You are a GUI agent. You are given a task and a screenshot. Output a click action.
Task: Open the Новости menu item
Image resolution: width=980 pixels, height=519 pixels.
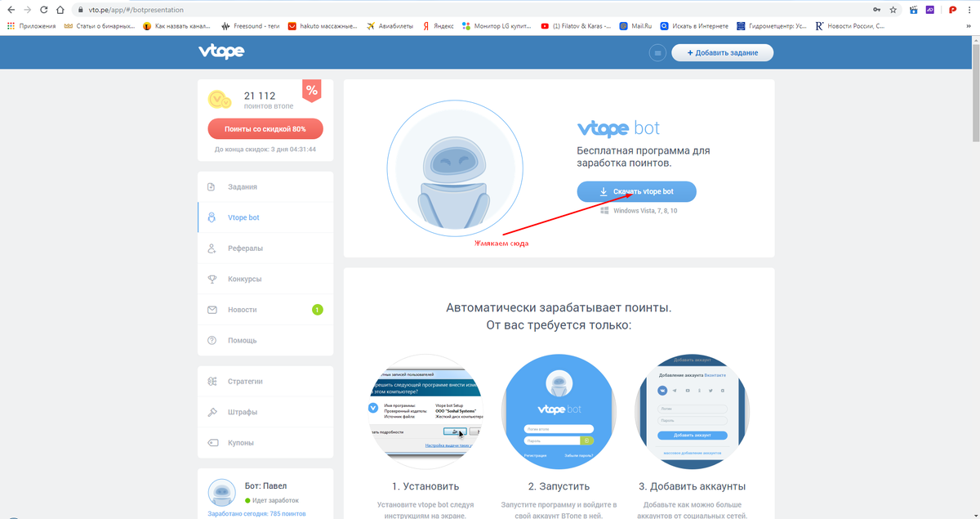265,310
